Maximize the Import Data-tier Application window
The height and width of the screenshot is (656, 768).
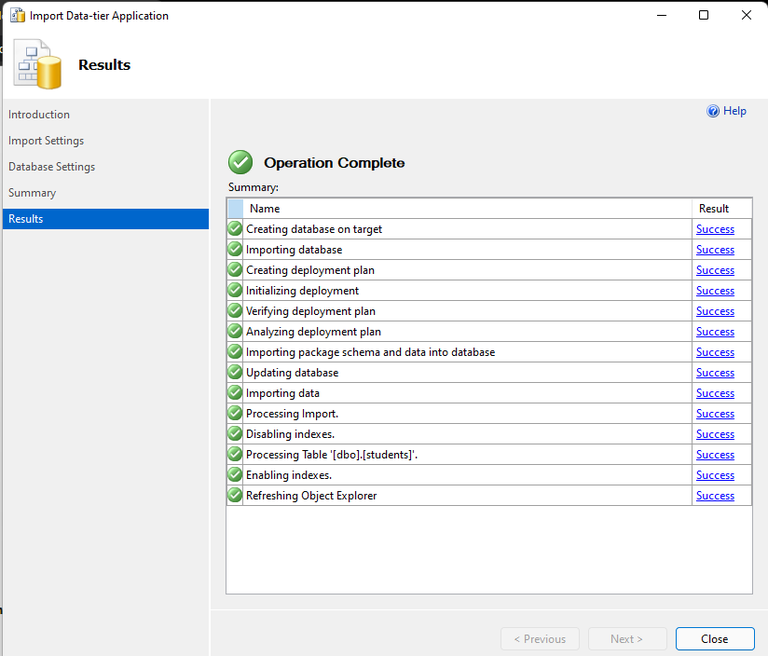point(703,16)
